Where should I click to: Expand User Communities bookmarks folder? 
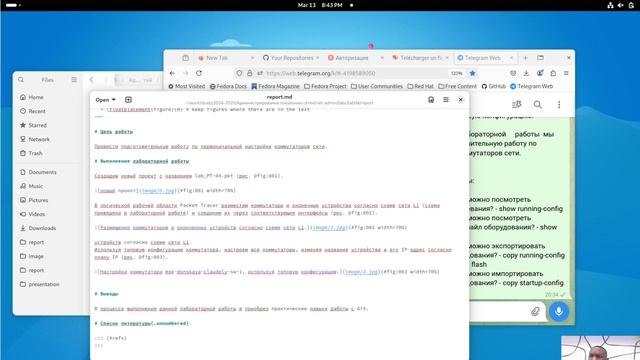pyautogui.click(x=376, y=86)
